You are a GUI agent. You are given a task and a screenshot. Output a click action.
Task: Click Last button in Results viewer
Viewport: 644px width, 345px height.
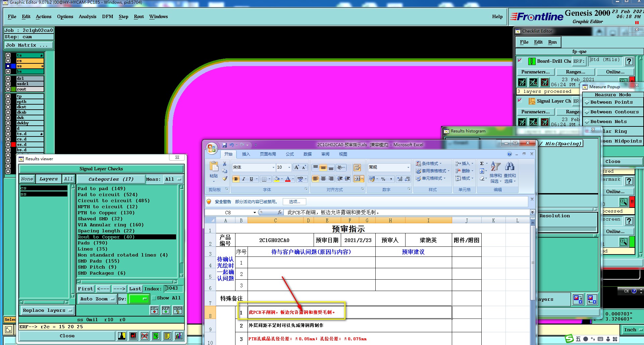coord(135,289)
